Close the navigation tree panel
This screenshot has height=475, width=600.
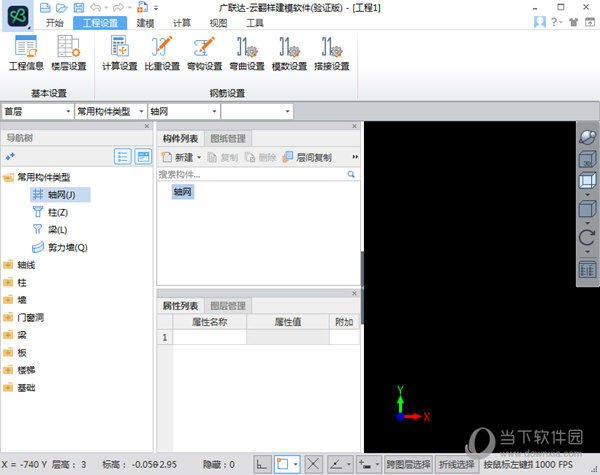(x=147, y=126)
